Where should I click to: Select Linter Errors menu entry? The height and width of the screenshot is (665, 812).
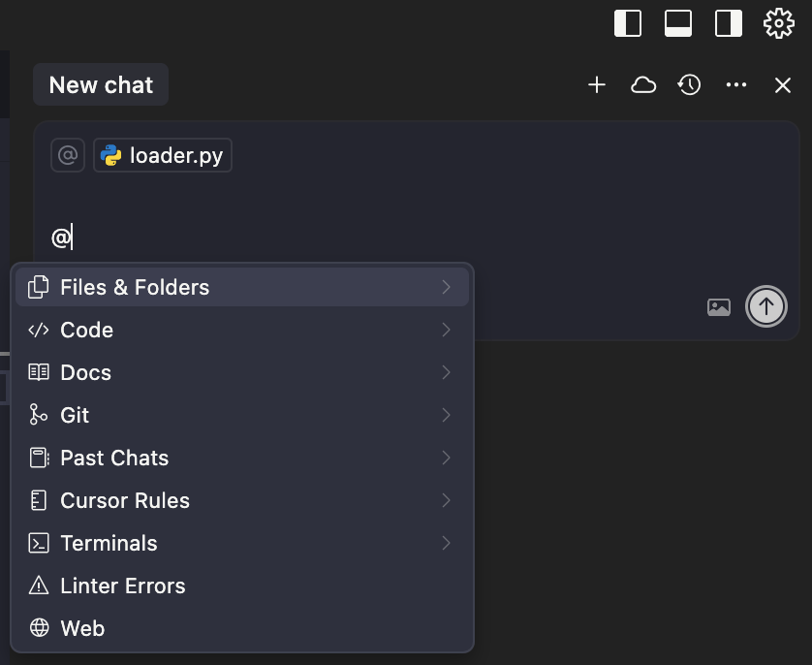point(242,586)
